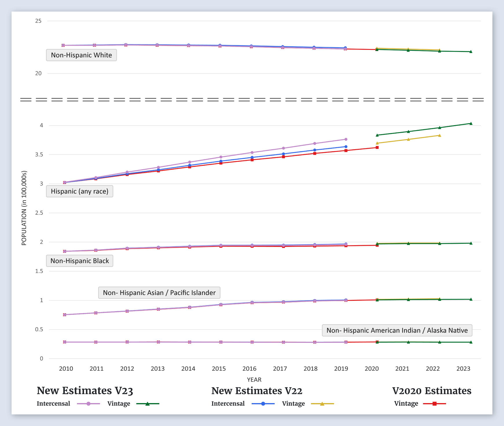Click the red Vintage square under V2020
Screen dimensions: 504x426
pyautogui.click(x=434, y=404)
